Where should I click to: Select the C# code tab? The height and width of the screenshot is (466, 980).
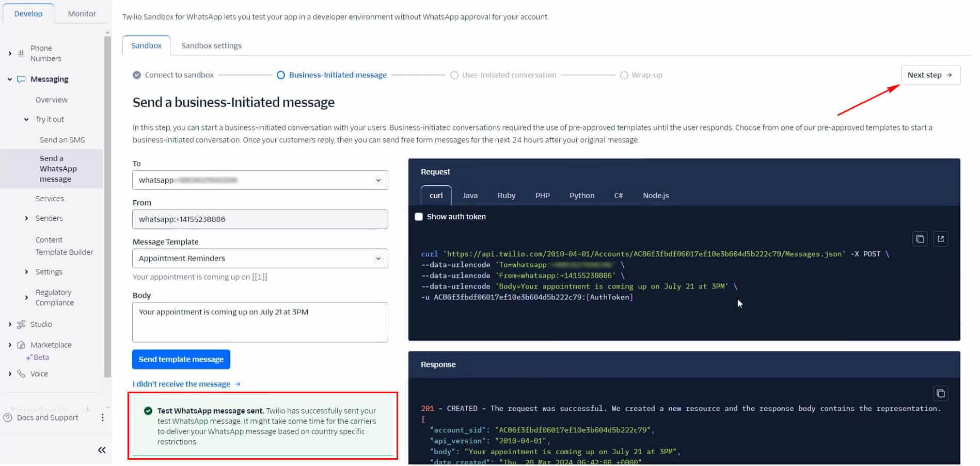(x=619, y=196)
